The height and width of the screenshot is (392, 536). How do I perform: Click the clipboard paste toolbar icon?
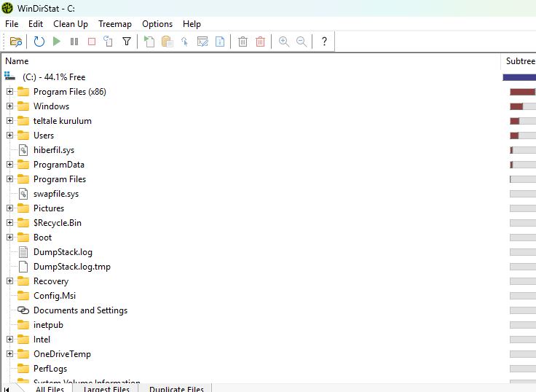click(x=167, y=42)
